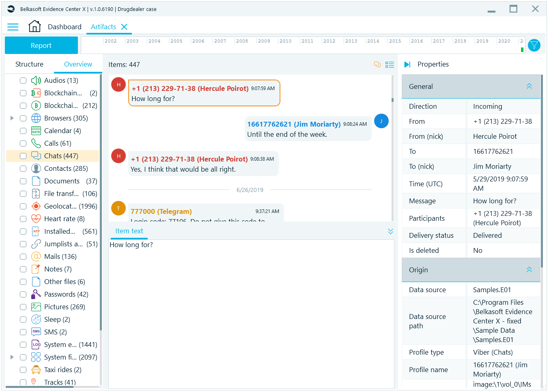
Task: Open the Dashboard tab
Action: click(65, 27)
